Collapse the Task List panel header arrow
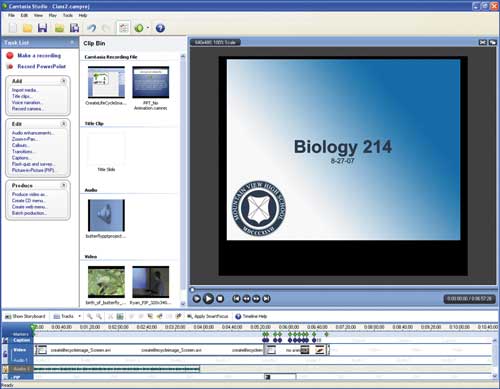The width and height of the screenshot is (500, 389). [x=72, y=42]
